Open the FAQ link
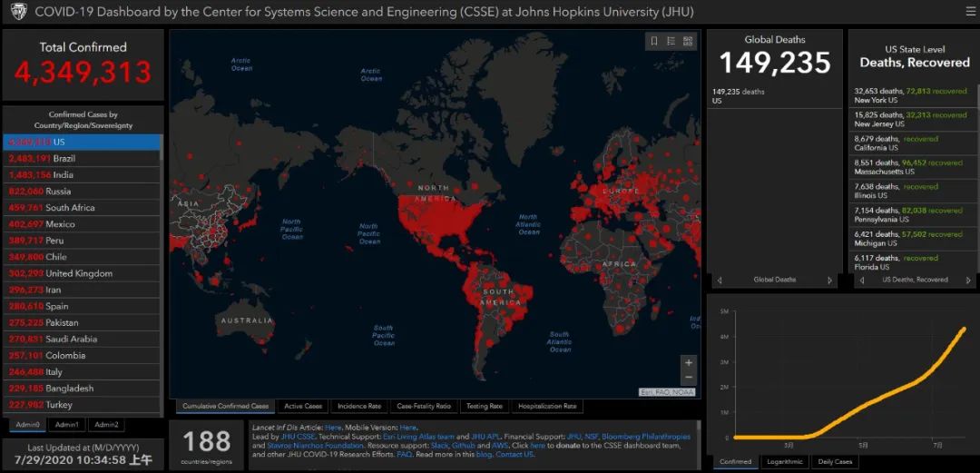The image size is (980, 473). 405,454
